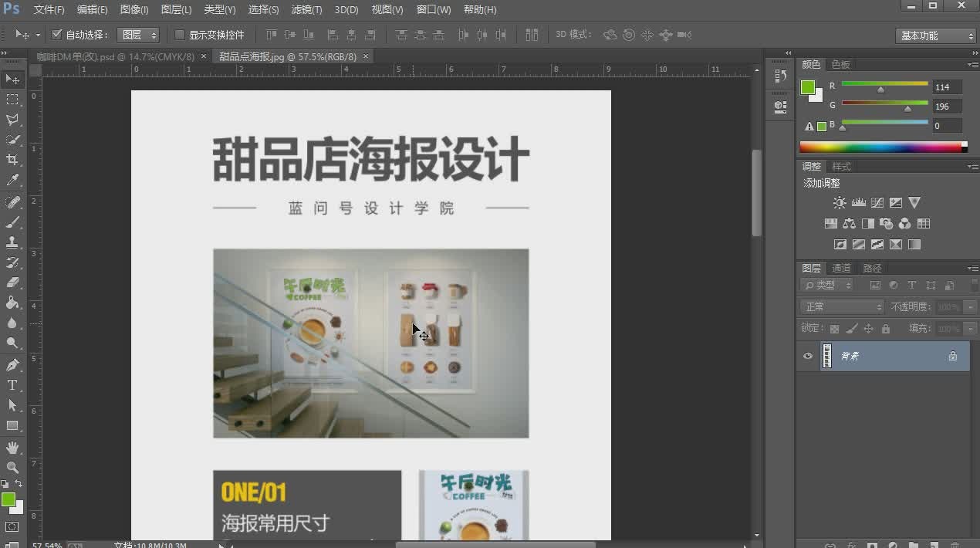
Task: Open the 基本功能 workspace dropdown
Action: pyautogui.click(x=937, y=36)
